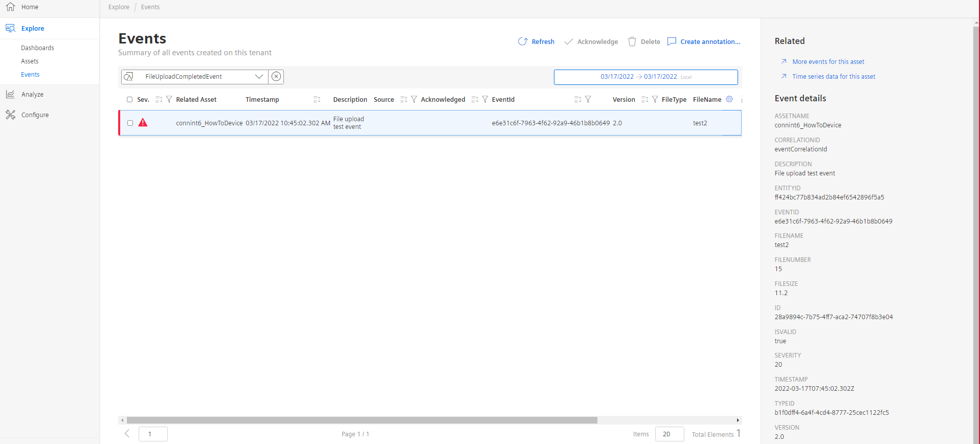Click the FileType column header
Image resolution: width=980 pixels, height=444 pixels.
coord(674,100)
